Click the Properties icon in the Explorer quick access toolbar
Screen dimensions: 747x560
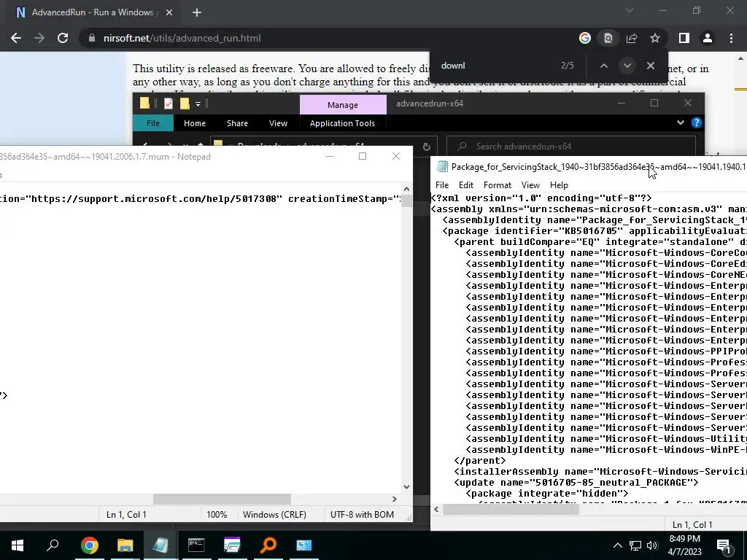(x=169, y=104)
